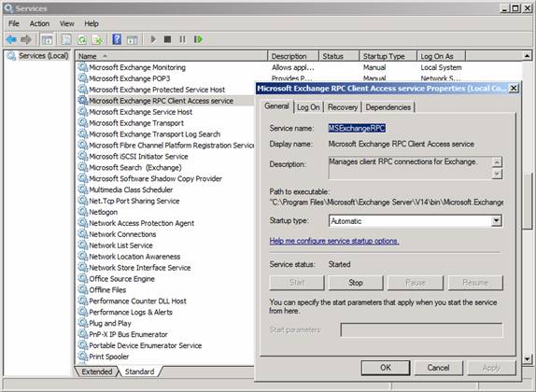Open Help me configure service startup options link

tap(334, 241)
